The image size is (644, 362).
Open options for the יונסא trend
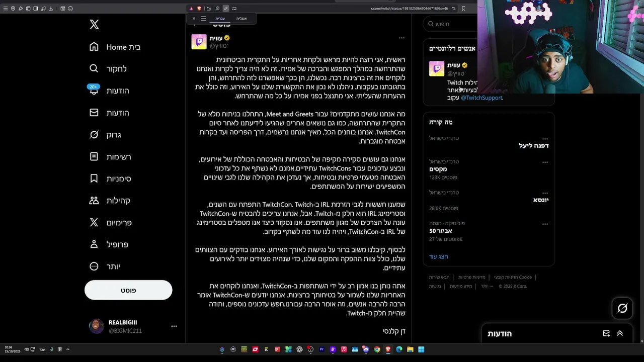(545, 193)
